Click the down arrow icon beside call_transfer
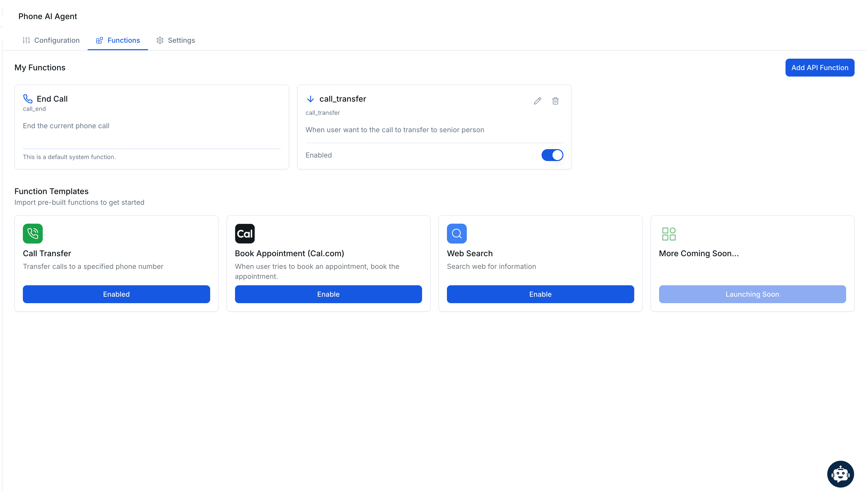868x499 pixels. (x=310, y=99)
